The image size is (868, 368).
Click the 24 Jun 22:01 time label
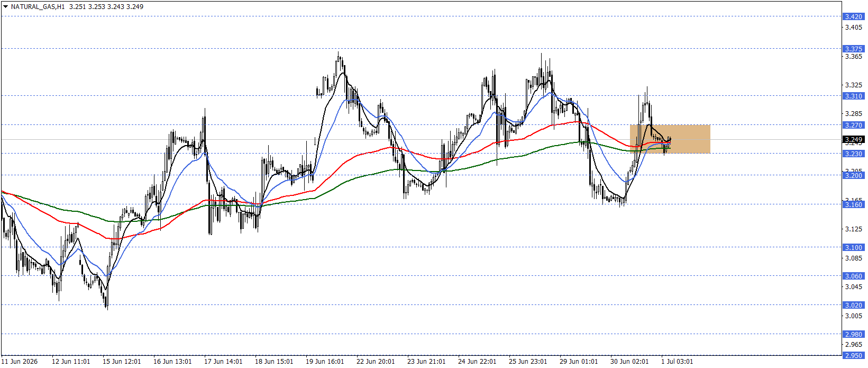(x=477, y=362)
